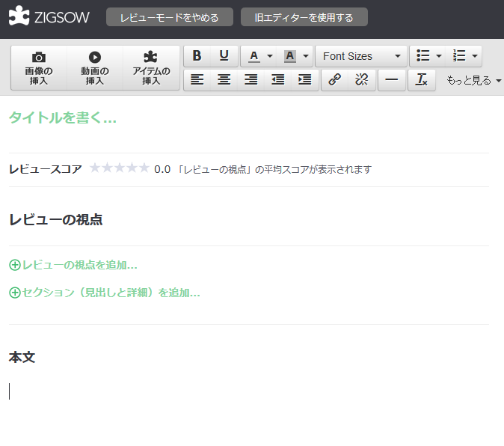
Task: Open text color dropdown arrow
Action: click(270, 56)
